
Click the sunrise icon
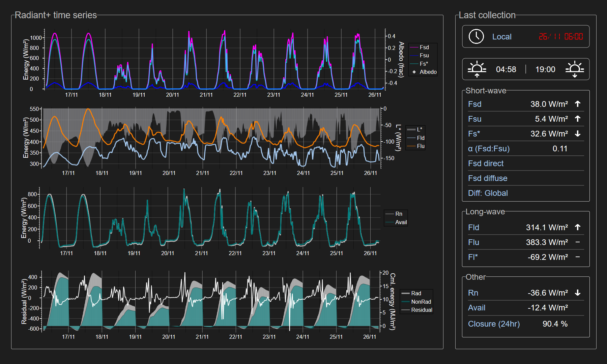(477, 69)
